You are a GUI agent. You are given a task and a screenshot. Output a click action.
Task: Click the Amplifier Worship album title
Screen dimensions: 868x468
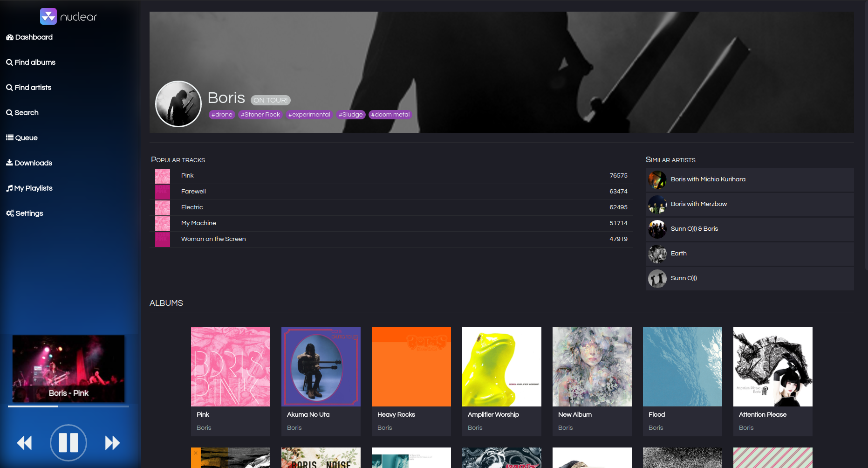point(493,415)
